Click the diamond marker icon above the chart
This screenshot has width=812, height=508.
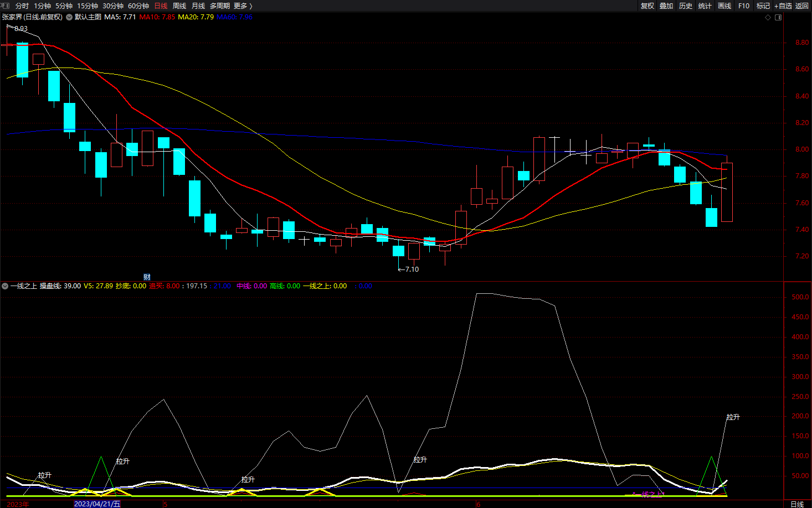coord(768,17)
